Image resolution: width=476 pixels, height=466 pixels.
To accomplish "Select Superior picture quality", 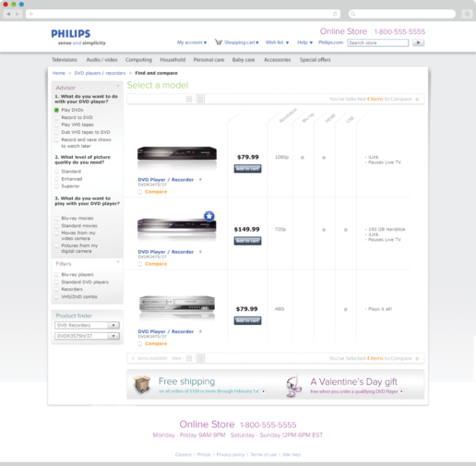I will point(56,186).
